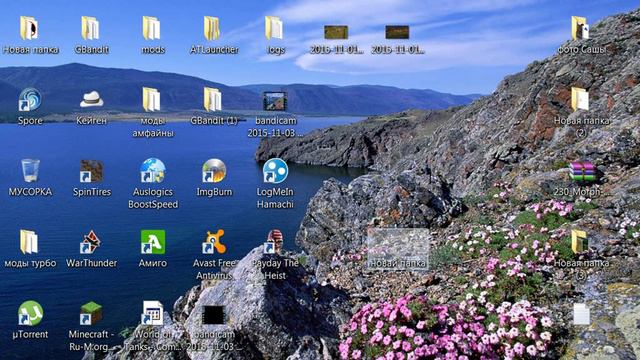
Task: Open Avast Free Antivirus shortcut
Action: (x=214, y=242)
